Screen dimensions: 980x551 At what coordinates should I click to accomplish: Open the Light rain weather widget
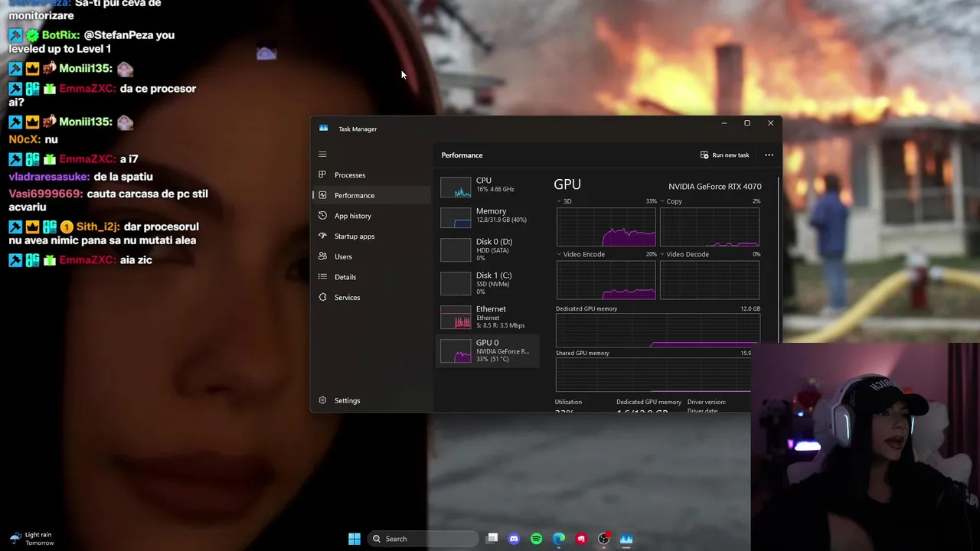coord(33,539)
